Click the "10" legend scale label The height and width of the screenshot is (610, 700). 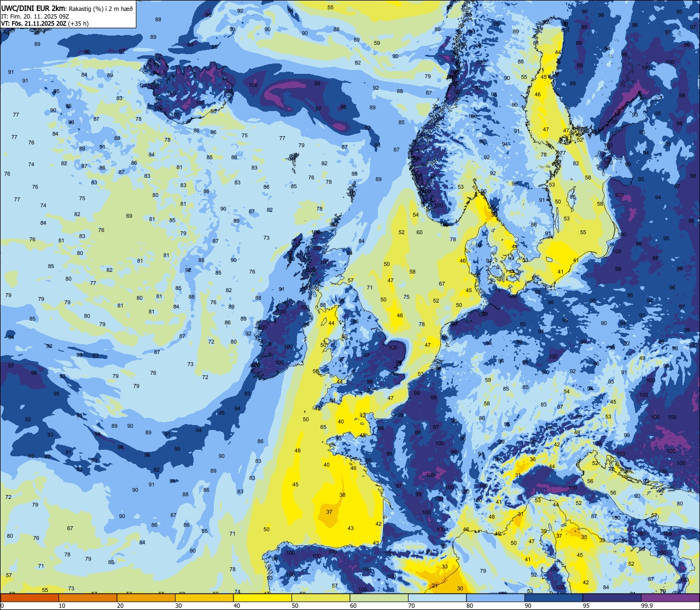(x=62, y=606)
